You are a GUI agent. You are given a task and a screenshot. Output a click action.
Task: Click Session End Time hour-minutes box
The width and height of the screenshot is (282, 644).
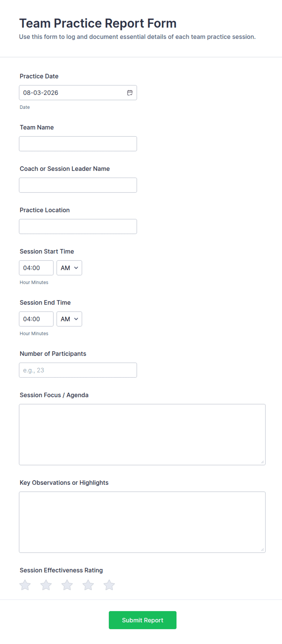36,319
